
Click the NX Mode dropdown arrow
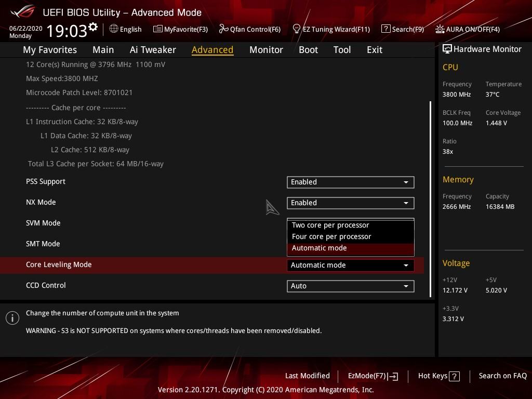pos(406,203)
